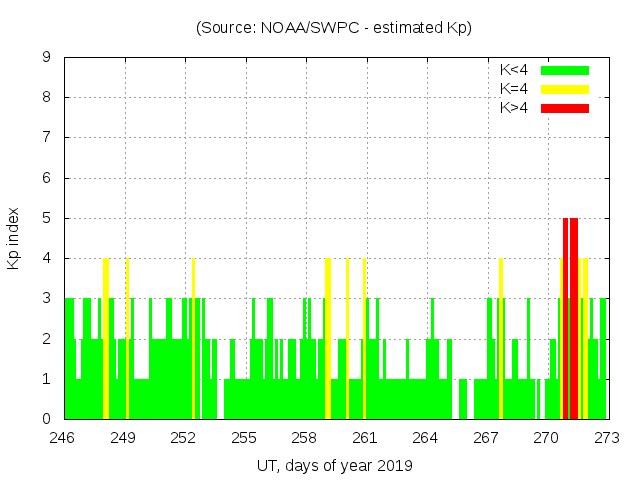Click the x-axis tick label 264
Viewport: 640px width, 480px height.
pos(425,438)
